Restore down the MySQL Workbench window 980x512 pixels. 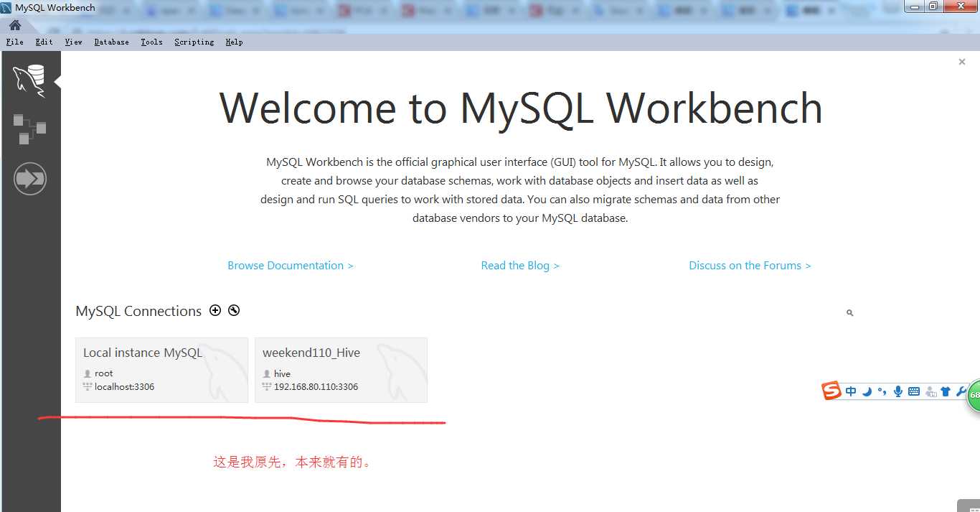(933, 6)
